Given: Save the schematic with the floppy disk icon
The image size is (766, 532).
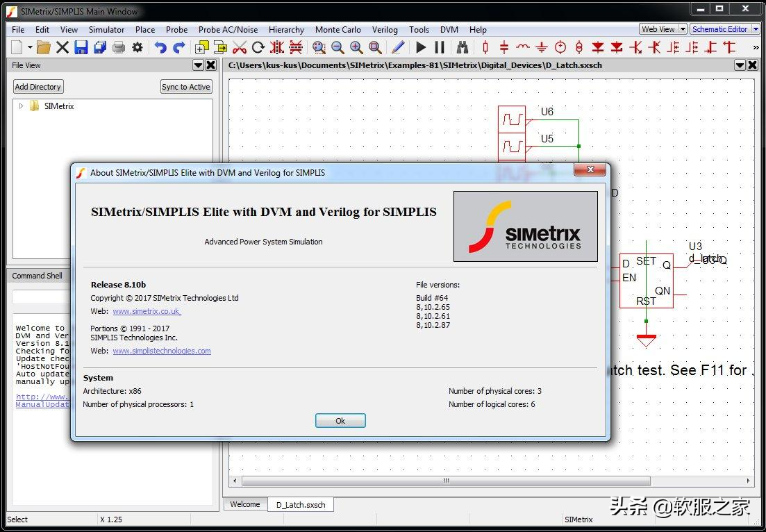Looking at the screenshot, I should pos(81,47).
